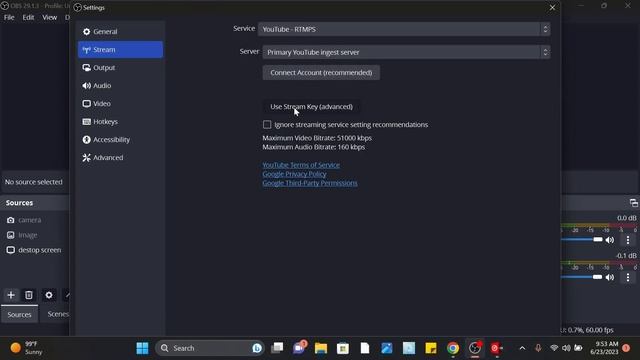Open YouTube Terms of Service link
Image resolution: width=640 pixels, height=360 pixels.
[x=301, y=165]
